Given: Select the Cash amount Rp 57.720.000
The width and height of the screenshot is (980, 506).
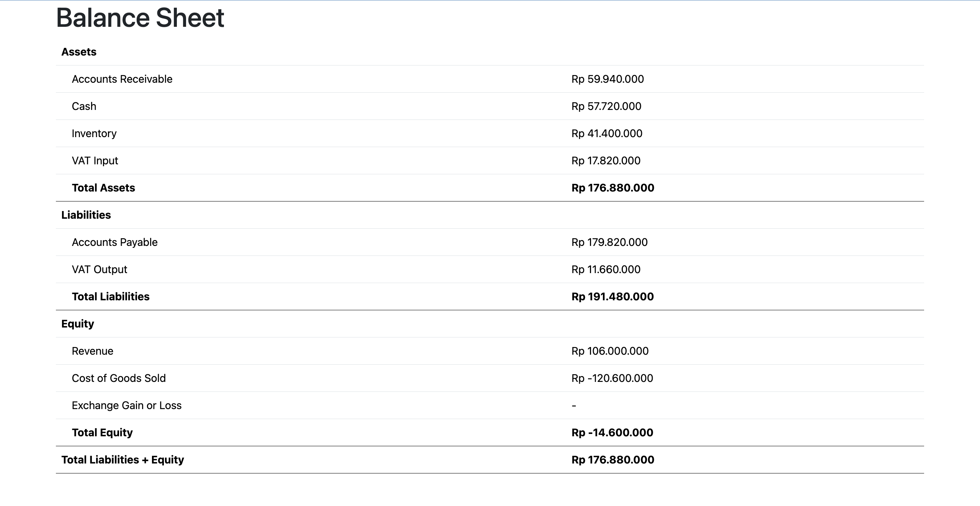Looking at the screenshot, I should (x=606, y=106).
